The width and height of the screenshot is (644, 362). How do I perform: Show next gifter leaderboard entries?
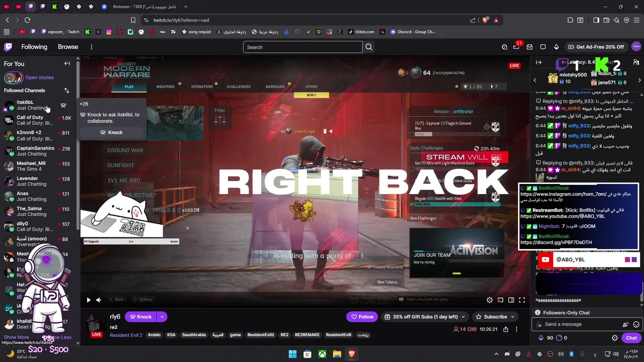pos(639,80)
